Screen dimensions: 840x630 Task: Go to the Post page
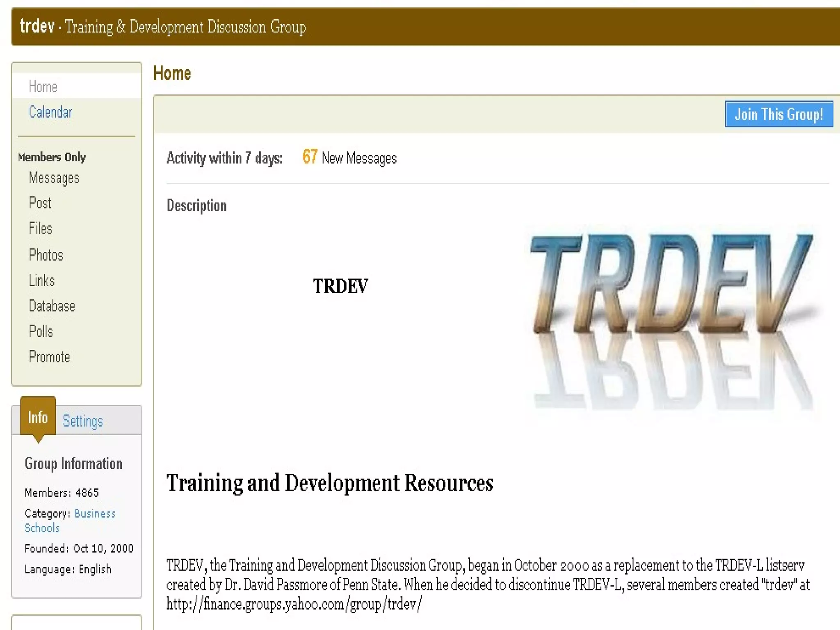coord(40,203)
